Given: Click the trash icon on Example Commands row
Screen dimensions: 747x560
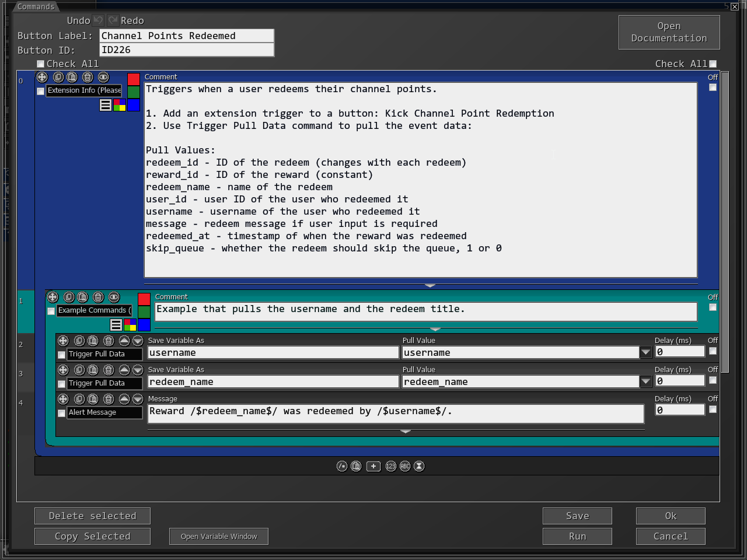Looking at the screenshot, I should pos(98,297).
